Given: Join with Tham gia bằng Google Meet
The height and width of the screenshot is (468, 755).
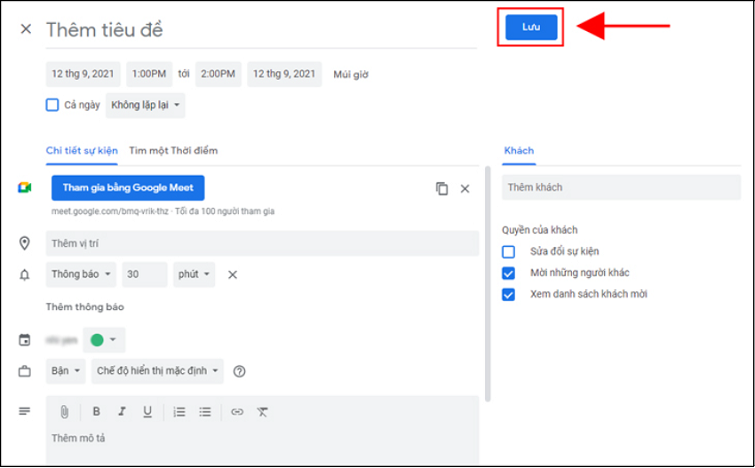Looking at the screenshot, I should [x=128, y=188].
